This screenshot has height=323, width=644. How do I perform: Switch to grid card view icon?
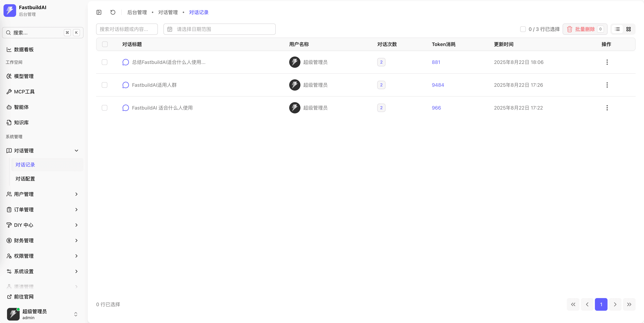pos(629,29)
